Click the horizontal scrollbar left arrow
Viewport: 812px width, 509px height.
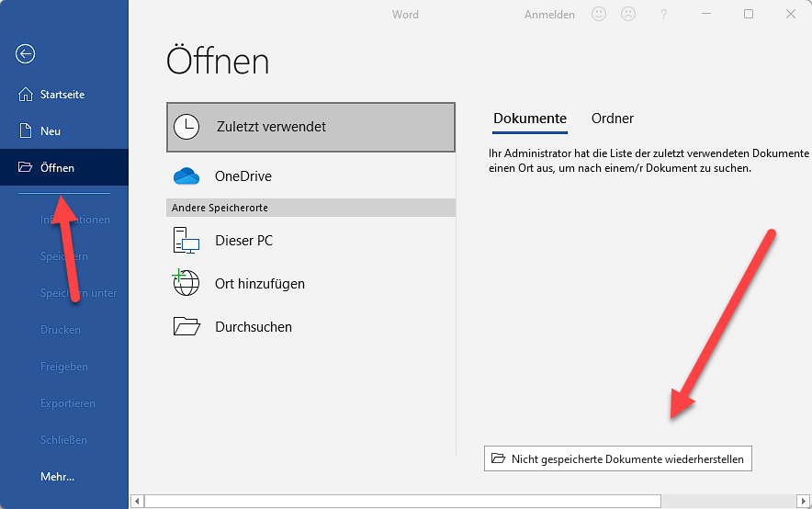point(137,502)
